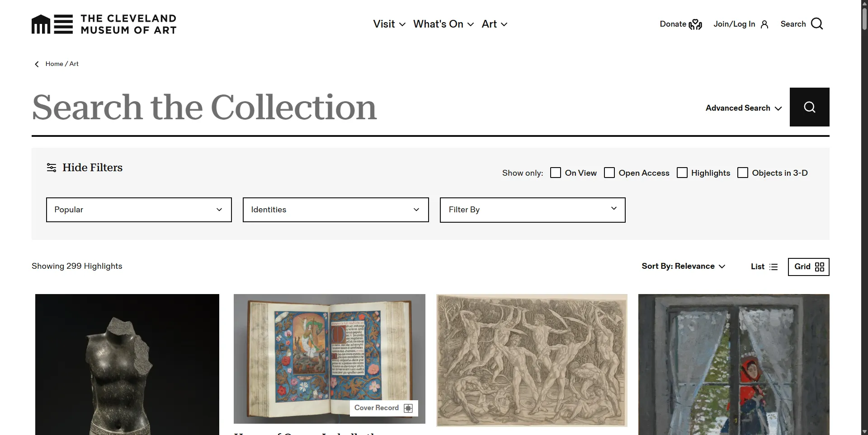868x435 pixels.
Task: Click the Join/Log In person icon
Action: pos(764,24)
